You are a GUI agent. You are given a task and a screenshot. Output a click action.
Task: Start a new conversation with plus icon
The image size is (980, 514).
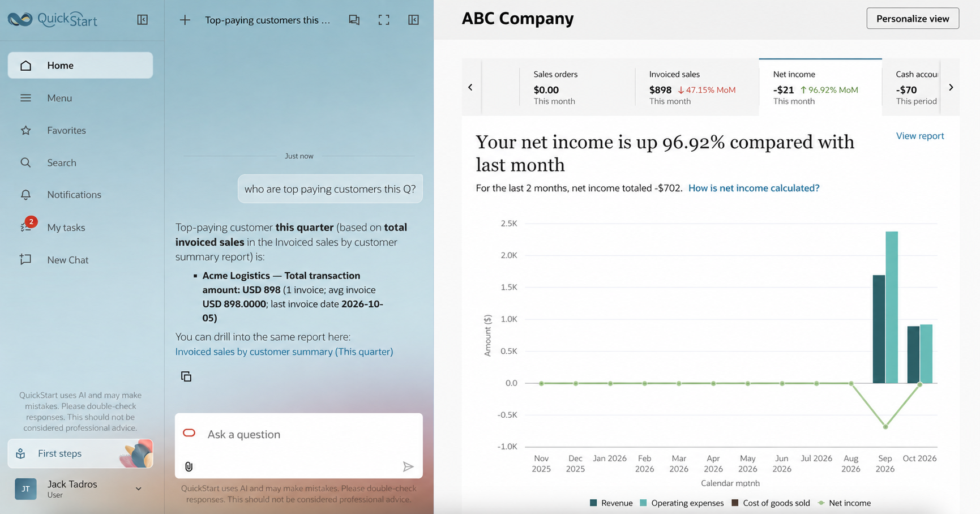(x=185, y=20)
